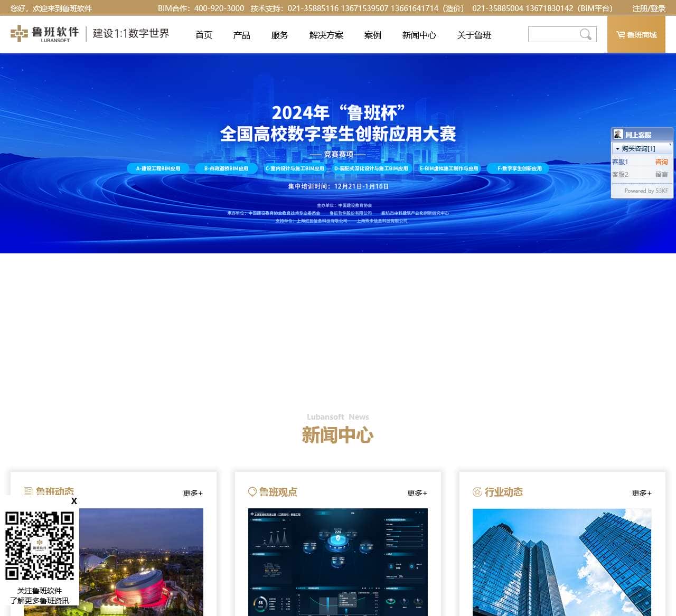Click the 网上客服 avatar icon
This screenshot has width=676, height=616.
[618, 134]
